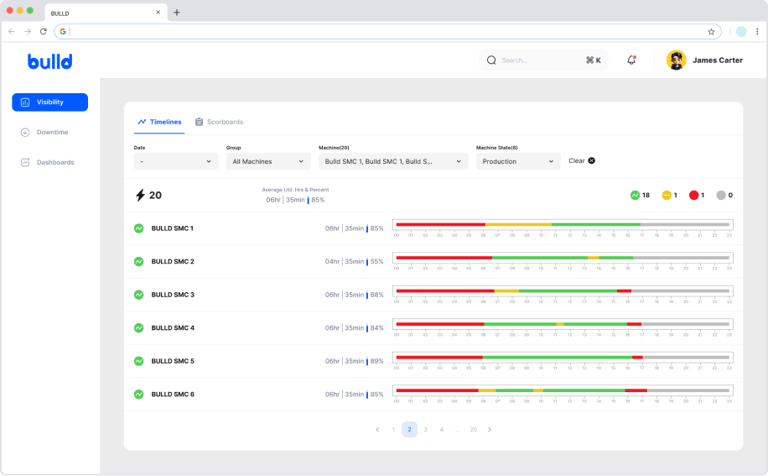Screen dimensions: 768x476
Task: Expand the Machine(20) selection dropdown
Action: click(393, 162)
